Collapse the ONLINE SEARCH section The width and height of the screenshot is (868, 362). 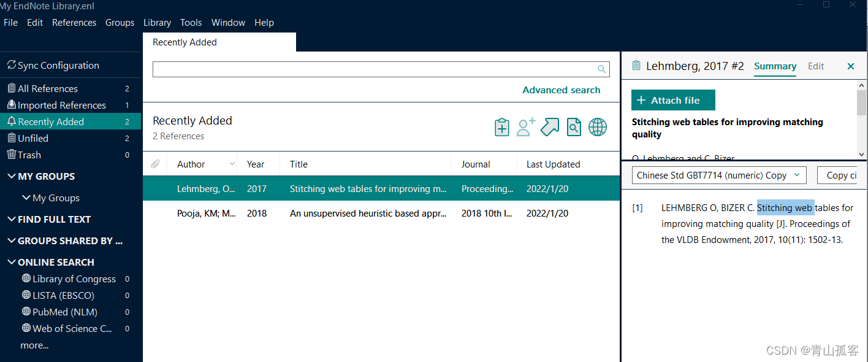coord(12,263)
